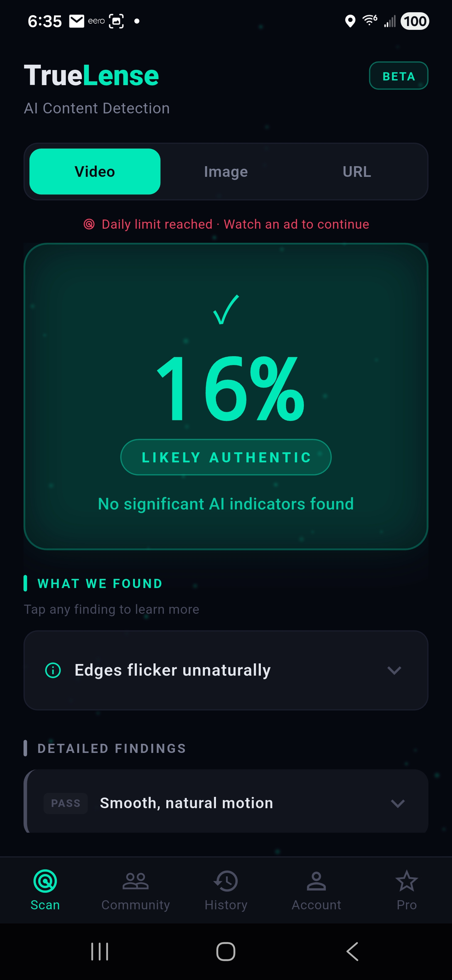Expand the Smooth, natural motion finding
The width and height of the screenshot is (452, 980).
tap(226, 803)
